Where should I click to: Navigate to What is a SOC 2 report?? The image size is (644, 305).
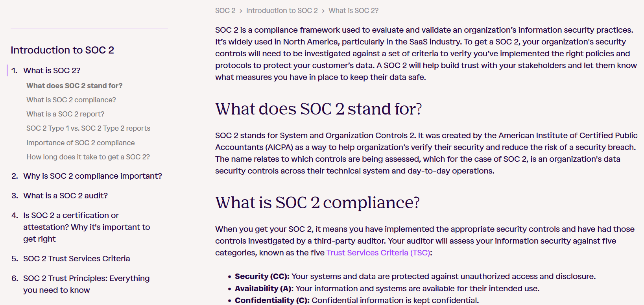(x=65, y=114)
